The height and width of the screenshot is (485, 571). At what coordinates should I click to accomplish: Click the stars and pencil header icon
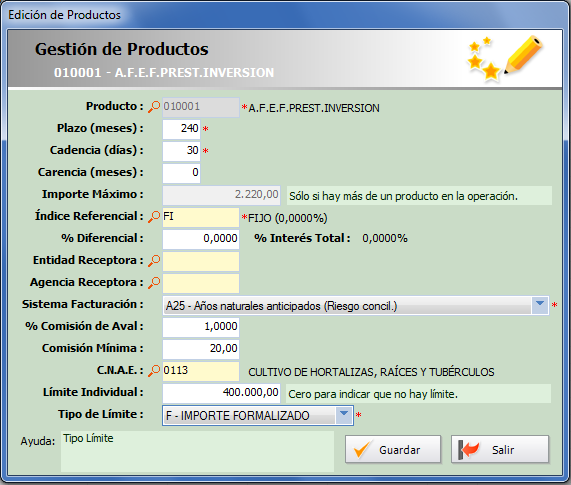pos(505,58)
